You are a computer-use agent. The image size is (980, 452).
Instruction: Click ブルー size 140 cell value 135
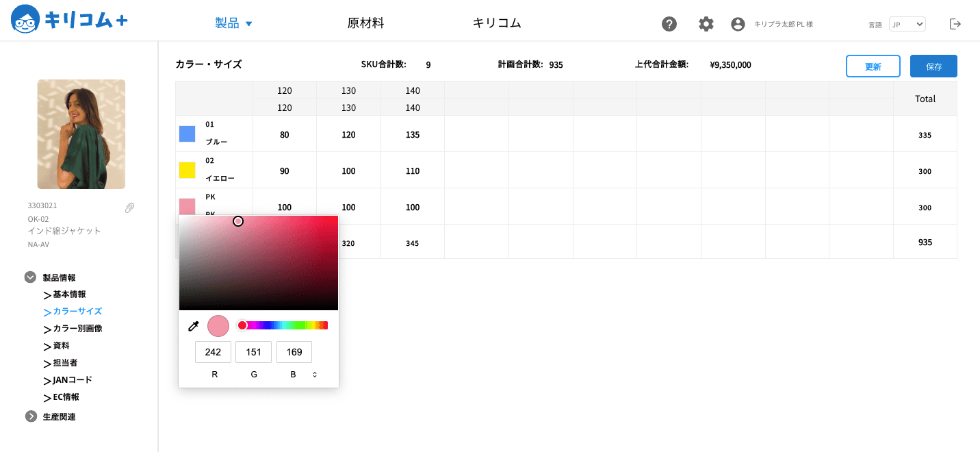(x=413, y=134)
